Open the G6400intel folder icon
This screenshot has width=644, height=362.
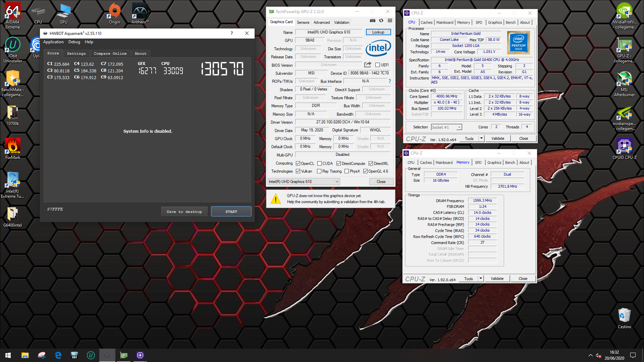pos(13,217)
